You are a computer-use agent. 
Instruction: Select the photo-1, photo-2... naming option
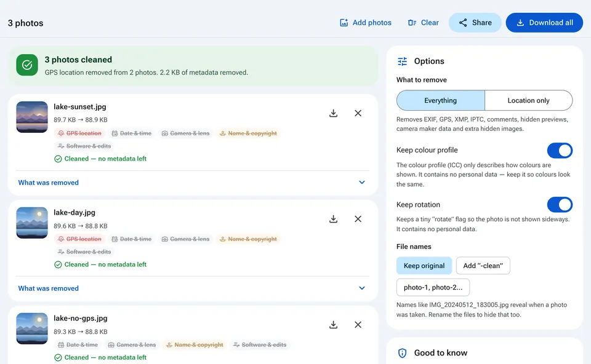[x=433, y=288]
